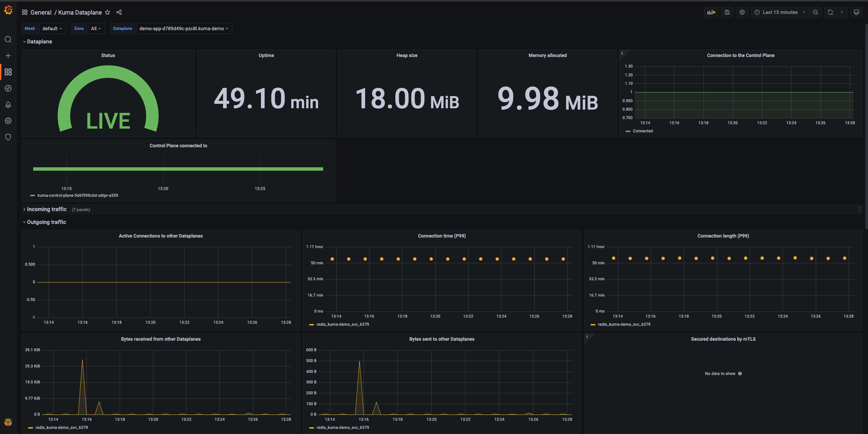Open Alerting via the bell icon
The width and height of the screenshot is (868, 434).
(x=8, y=105)
